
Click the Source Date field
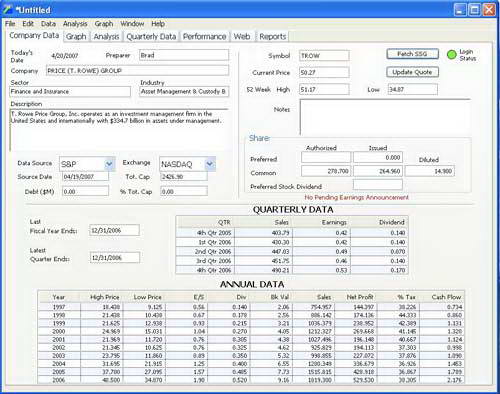85,177
